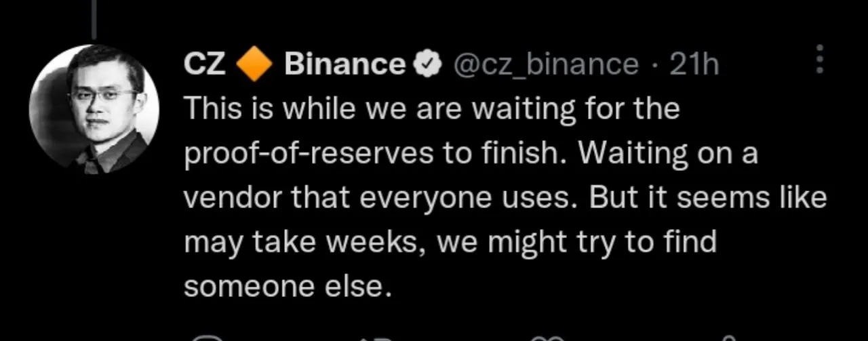Screen dimensions: 868x341
Task: Click the final line 'someone else.'
Action: coord(288,287)
